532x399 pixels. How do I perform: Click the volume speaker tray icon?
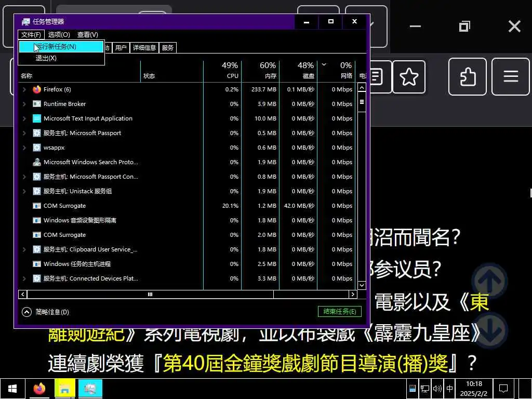pos(437,389)
